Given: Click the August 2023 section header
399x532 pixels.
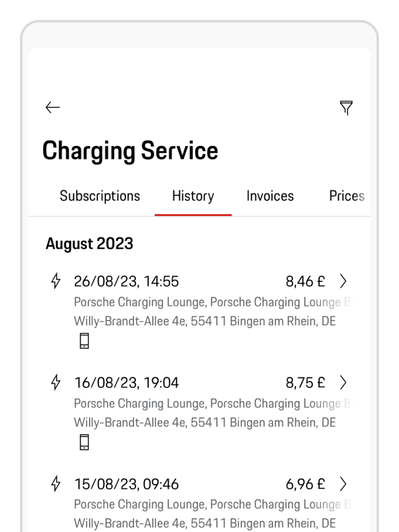Looking at the screenshot, I should coord(89,243).
